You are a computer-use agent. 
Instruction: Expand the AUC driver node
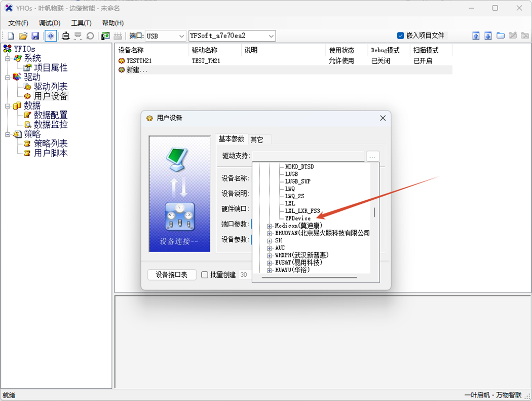click(270, 248)
